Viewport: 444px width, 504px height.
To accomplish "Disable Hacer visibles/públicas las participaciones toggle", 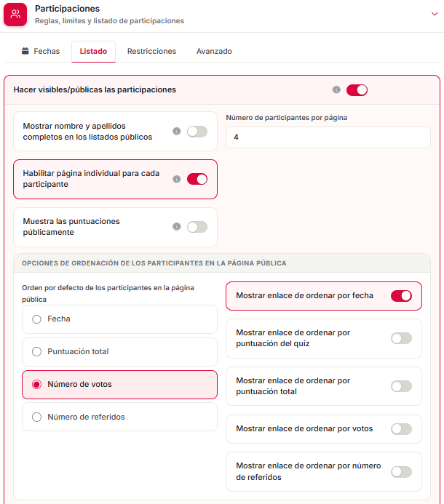I will click(357, 90).
